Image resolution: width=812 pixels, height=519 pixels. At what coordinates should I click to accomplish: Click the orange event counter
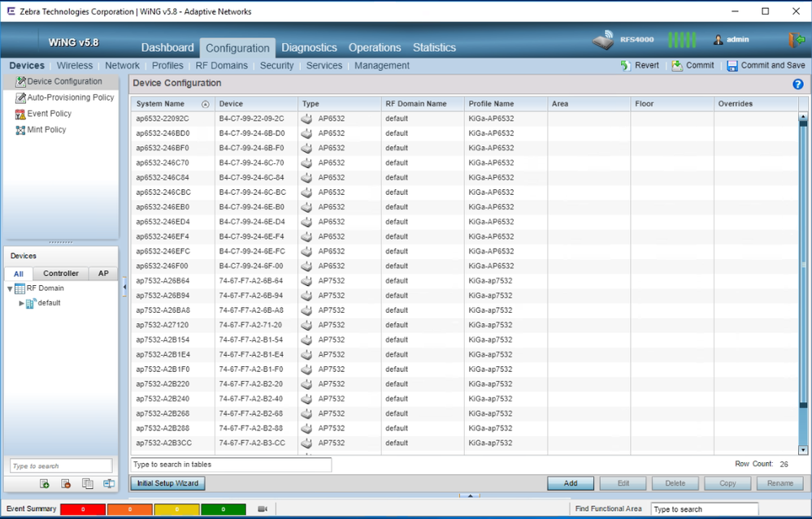(x=129, y=509)
